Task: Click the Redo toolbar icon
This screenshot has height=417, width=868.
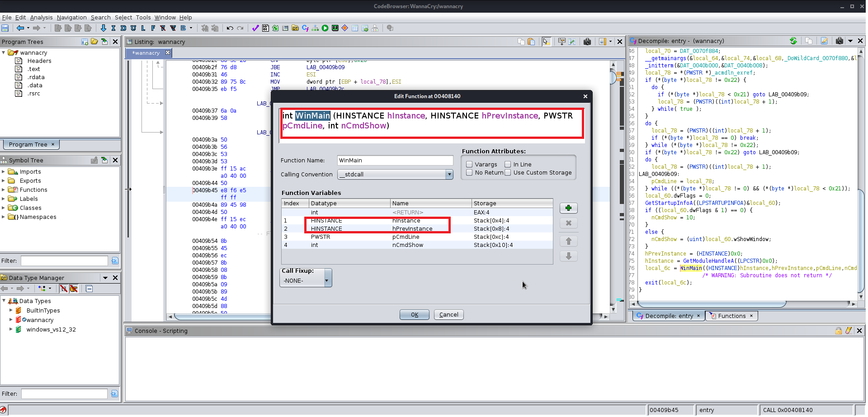Action: click(240, 28)
